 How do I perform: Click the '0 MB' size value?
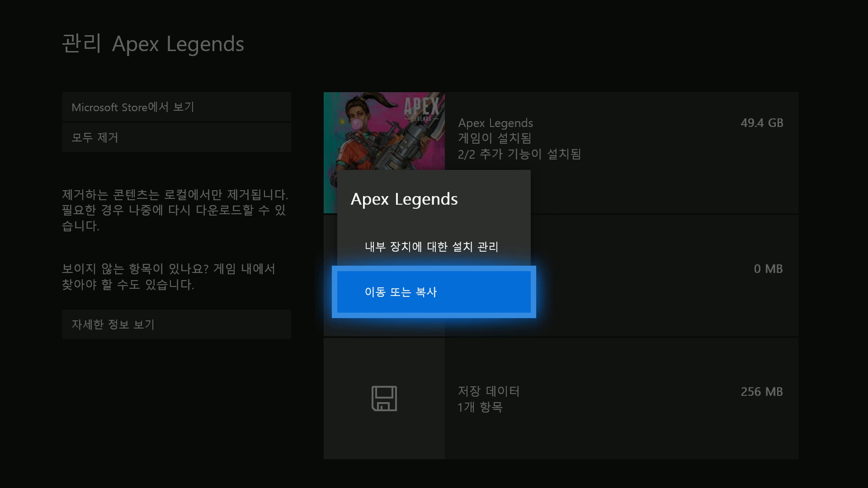tap(768, 269)
